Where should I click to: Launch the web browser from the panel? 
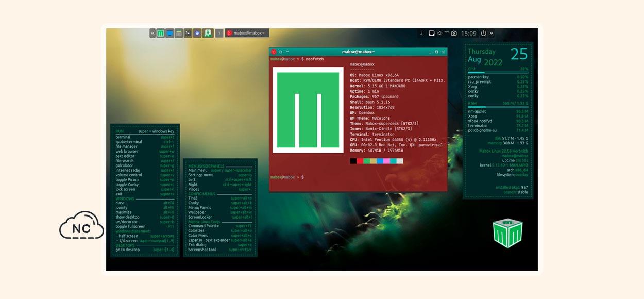click(x=197, y=33)
